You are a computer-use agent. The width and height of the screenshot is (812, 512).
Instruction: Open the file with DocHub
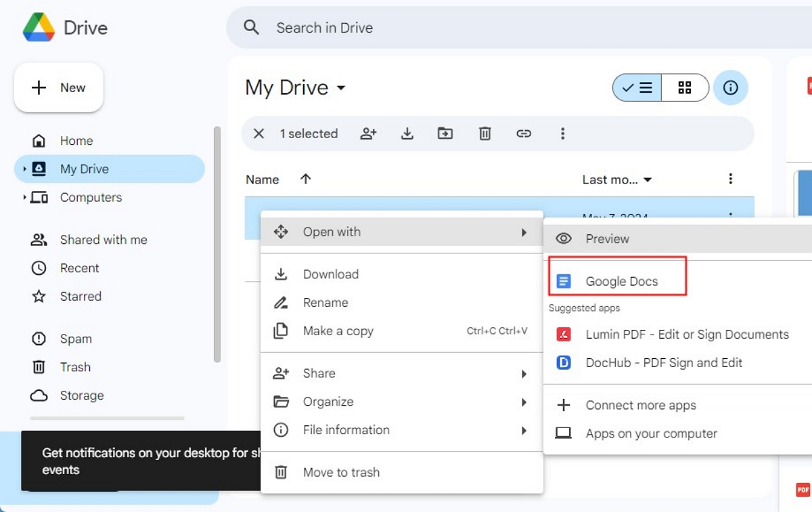[663, 362]
